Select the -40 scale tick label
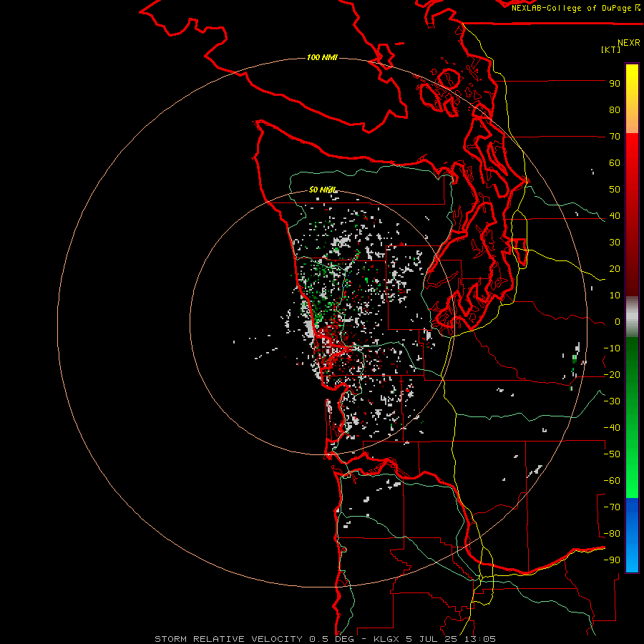The image size is (644, 644). [x=612, y=428]
